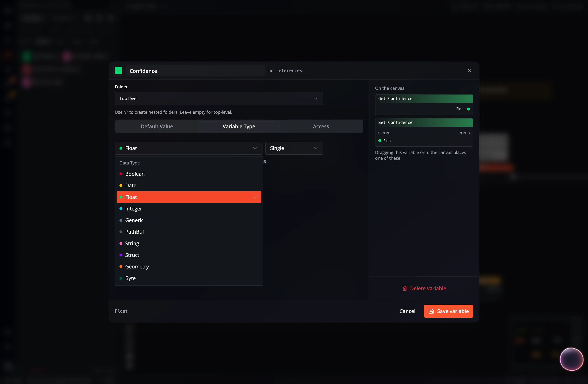The height and width of the screenshot is (384, 588).
Task: Select Struct as the data type
Action: pos(189,255)
